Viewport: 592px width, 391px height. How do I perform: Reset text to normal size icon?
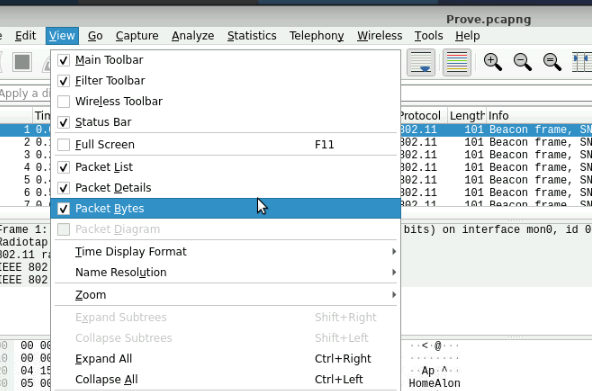pos(552,62)
